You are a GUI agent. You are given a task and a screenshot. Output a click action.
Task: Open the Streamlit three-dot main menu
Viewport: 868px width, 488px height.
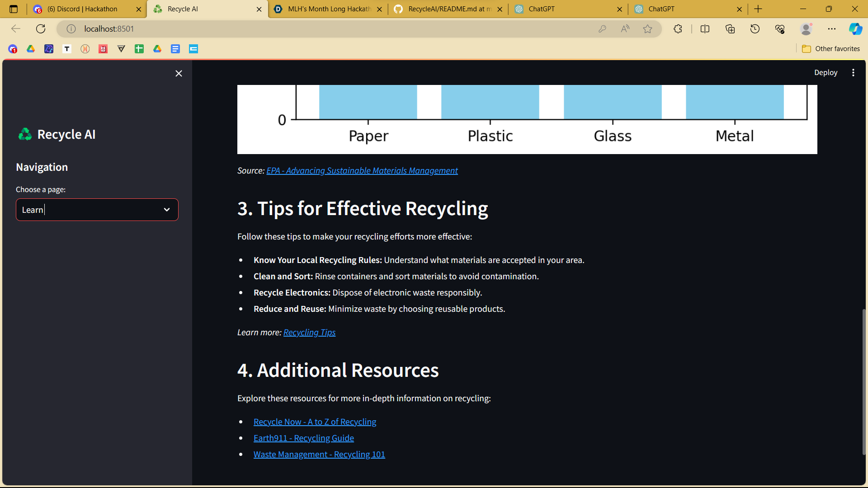click(x=853, y=73)
